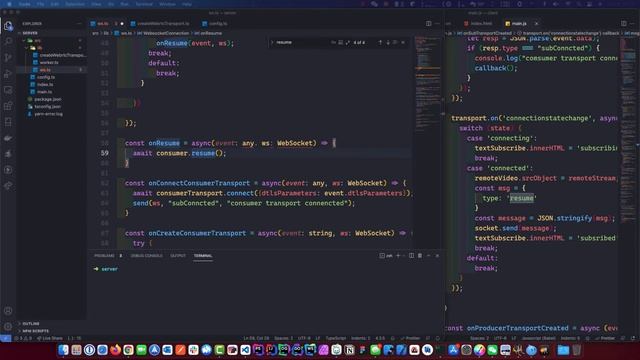Viewport: 640px width, 360px height.
Task: Open more actions in the Explorer header
Action: pos(79,24)
